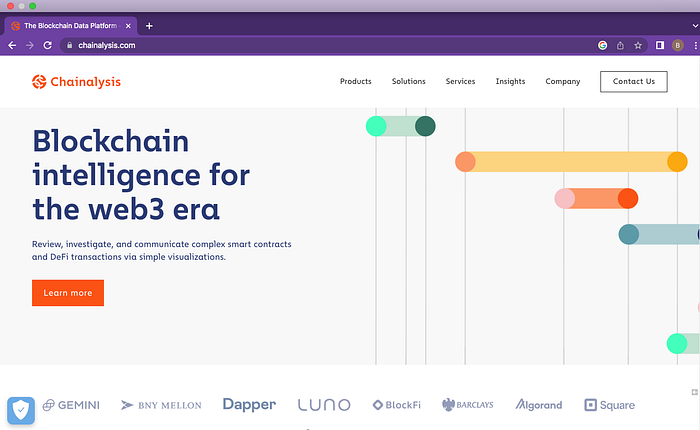Screen dimensions: 700x430
Task: Click the macOS yellow minimize button
Action: click(21, 6)
